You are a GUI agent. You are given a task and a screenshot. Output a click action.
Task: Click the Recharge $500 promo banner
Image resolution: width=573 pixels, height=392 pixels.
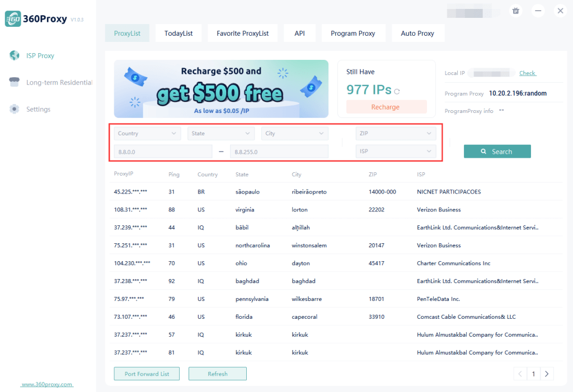(x=221, y=89)
